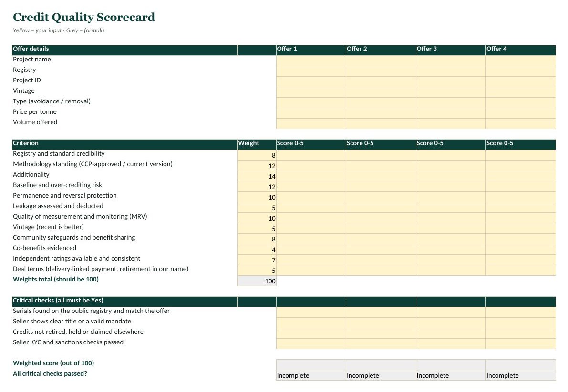Click the weight 4 for Co-benefits evidenced
This screenshot has width=568, height=392.
tap(257, 250)
